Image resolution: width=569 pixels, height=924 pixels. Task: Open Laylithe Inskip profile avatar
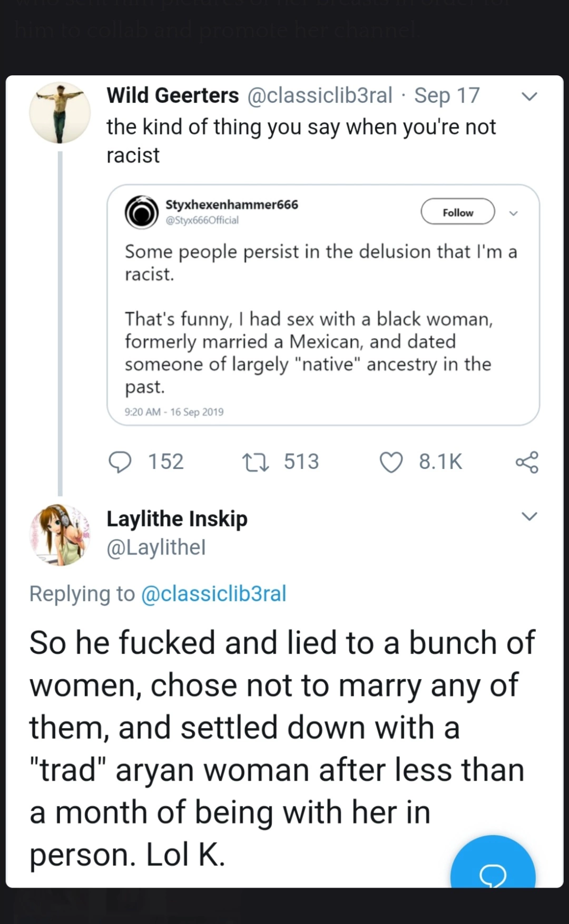coord(60,535)
